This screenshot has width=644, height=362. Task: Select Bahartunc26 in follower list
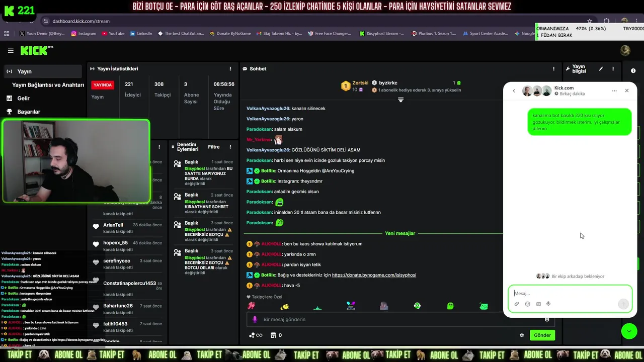(118, 306)
